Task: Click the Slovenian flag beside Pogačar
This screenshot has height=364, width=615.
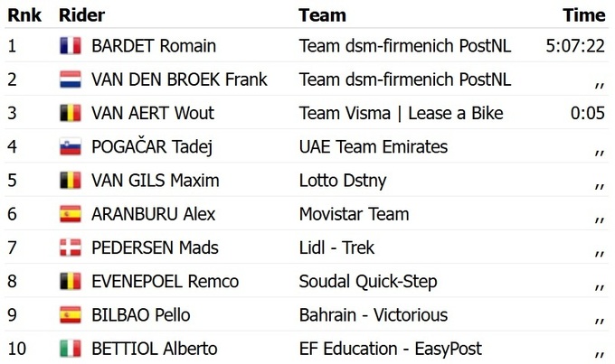Action: pos(70,147)
